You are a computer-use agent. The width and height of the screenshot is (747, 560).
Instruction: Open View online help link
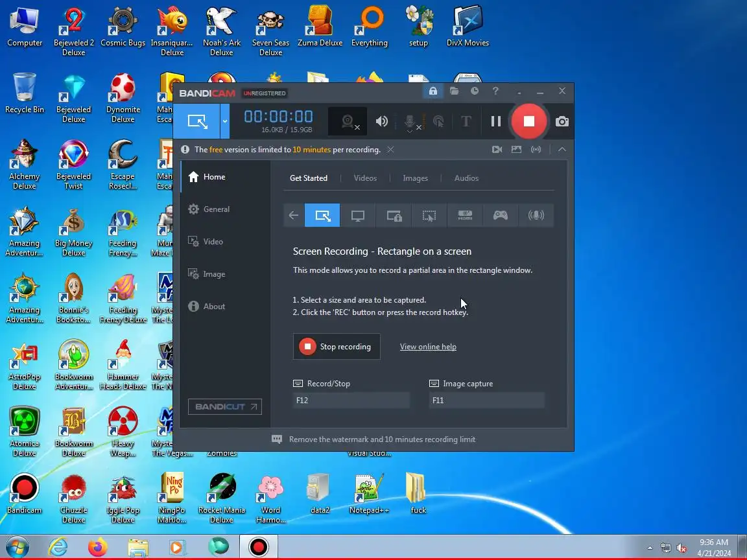428,347
